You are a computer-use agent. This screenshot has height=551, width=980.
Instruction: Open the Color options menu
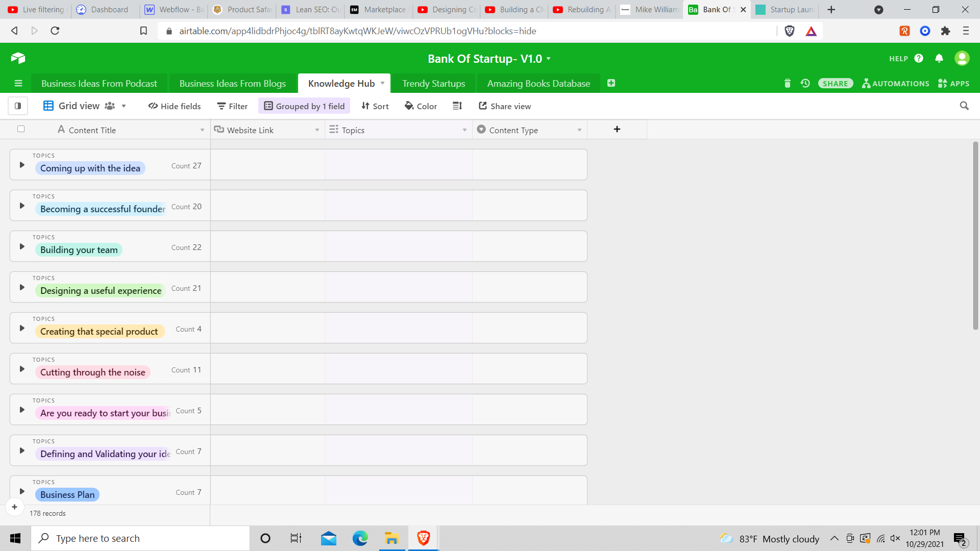point(421,106)
